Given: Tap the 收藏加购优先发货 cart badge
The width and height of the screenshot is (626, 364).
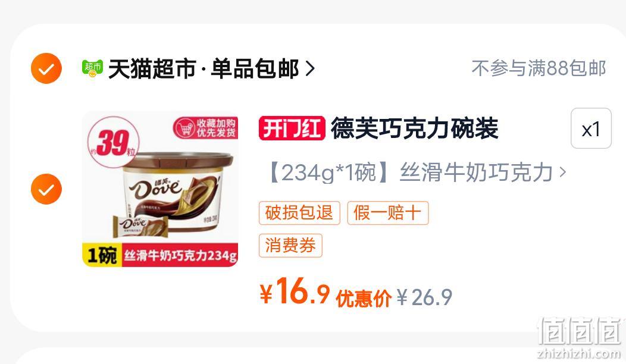Looking at the screenshot, I should [x=206, y=128].
